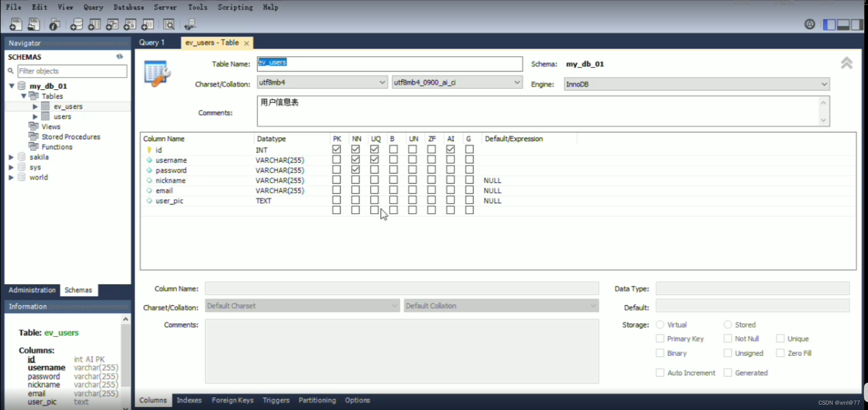Screen dimensions: 868x410
Task: Create a new function toolbar icon
Action: pyautogui.click(x=147, y=24)
